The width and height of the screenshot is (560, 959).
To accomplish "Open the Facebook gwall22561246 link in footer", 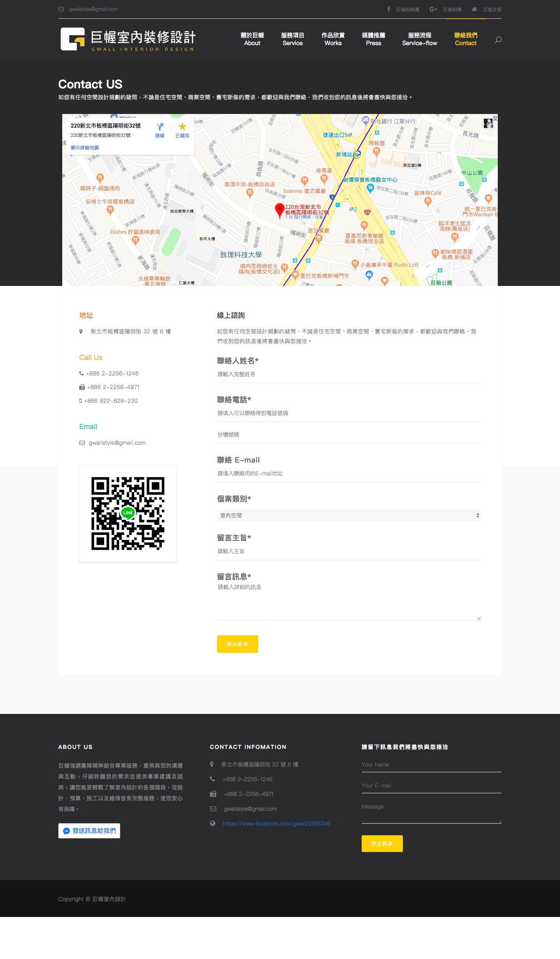I will click(x=276, y=824).
